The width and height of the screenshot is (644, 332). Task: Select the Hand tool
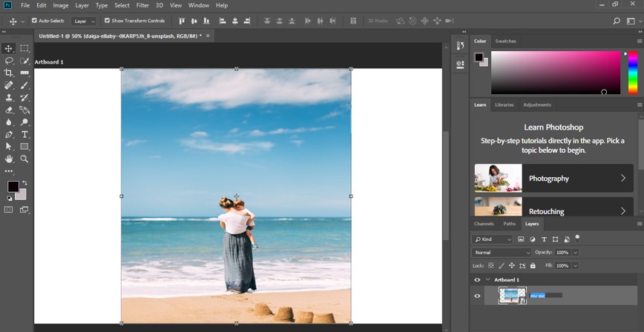tap(9, 159)
